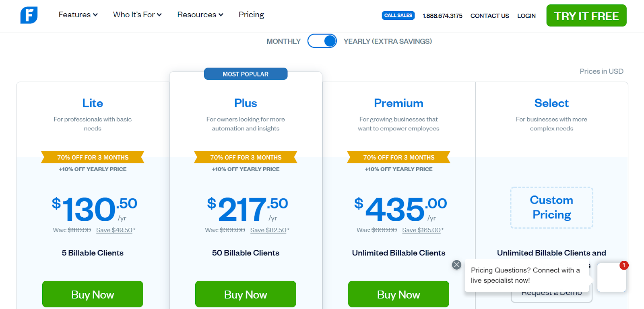The image size is (644, 309).
Task: Click the TRY IT FREE button
Action: coord(586,16)
